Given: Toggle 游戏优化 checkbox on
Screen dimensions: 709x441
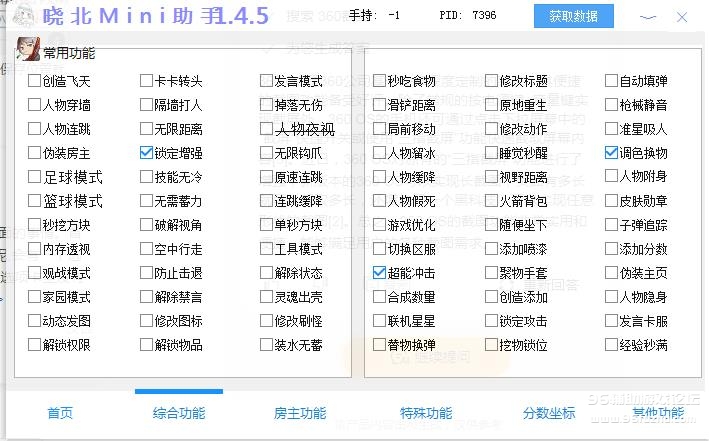Looking at the screenshot, I should [379, 225].
